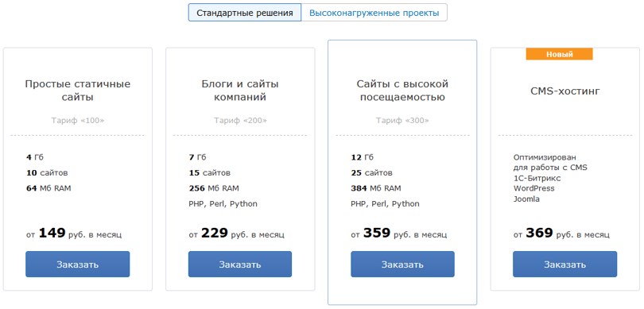This screenshot has width=644, height=309.
Task: Click the Тариф «200» label
Action: [x=240, y=121]
